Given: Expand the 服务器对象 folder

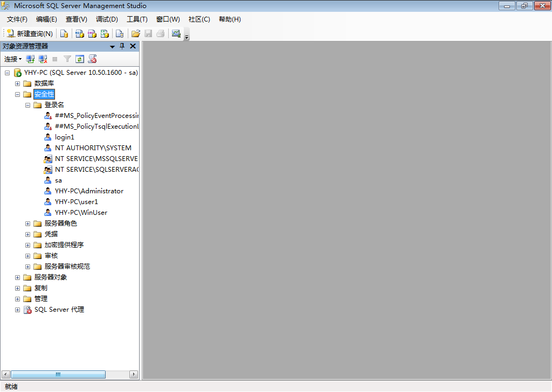Looking at the screenshot, I should pos(17,277).
